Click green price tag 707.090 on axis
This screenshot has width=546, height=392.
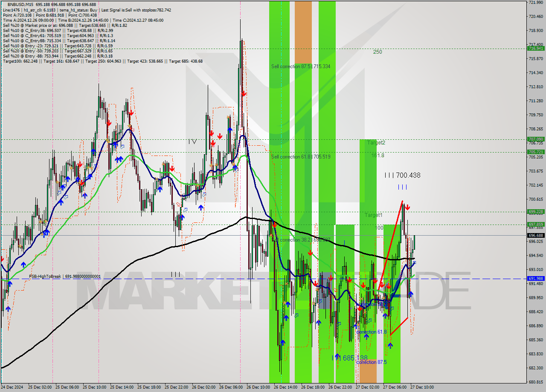536,139
